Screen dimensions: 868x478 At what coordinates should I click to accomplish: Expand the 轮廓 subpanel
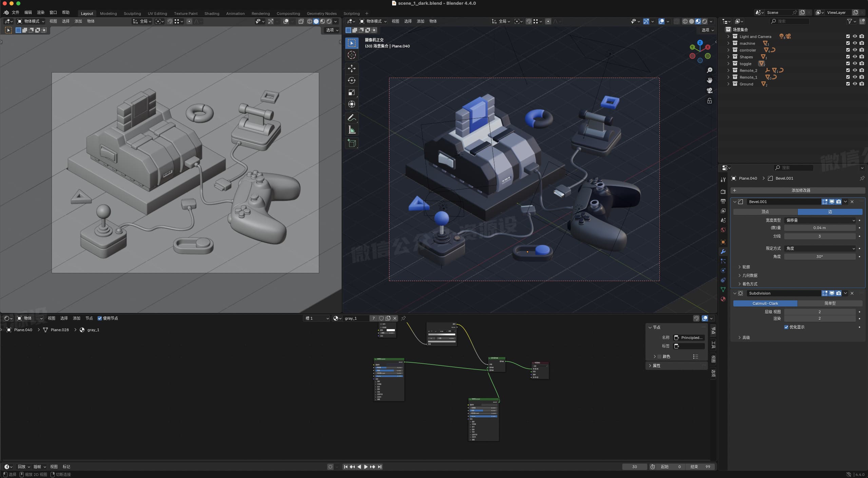(x=739, y=267)
